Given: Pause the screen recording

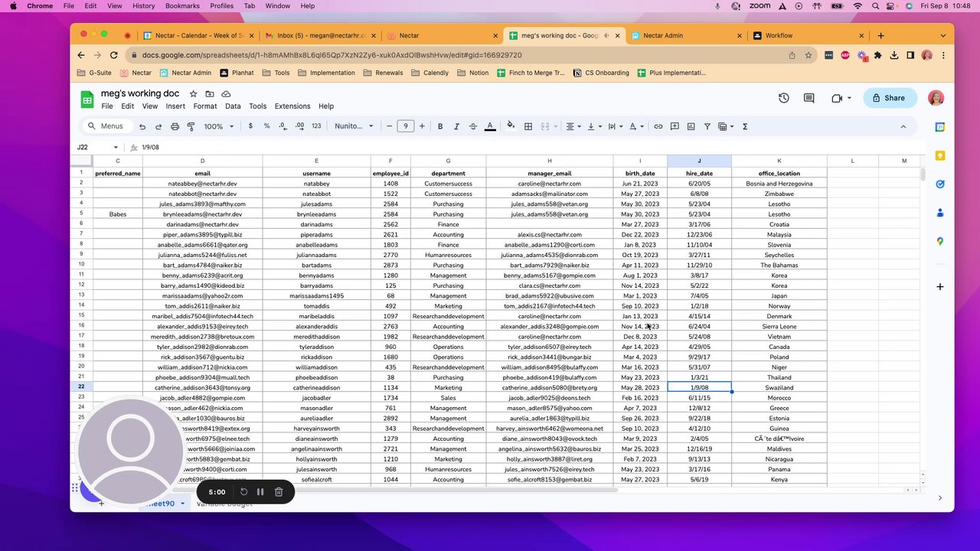Looking at the screenshot, I should [x=260, y=492].
